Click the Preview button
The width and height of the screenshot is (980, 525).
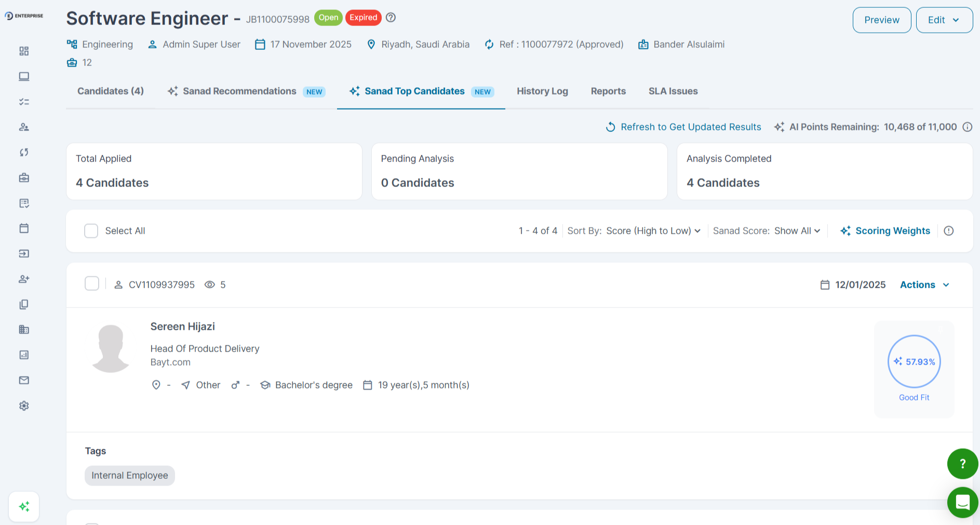click(881, 20)
